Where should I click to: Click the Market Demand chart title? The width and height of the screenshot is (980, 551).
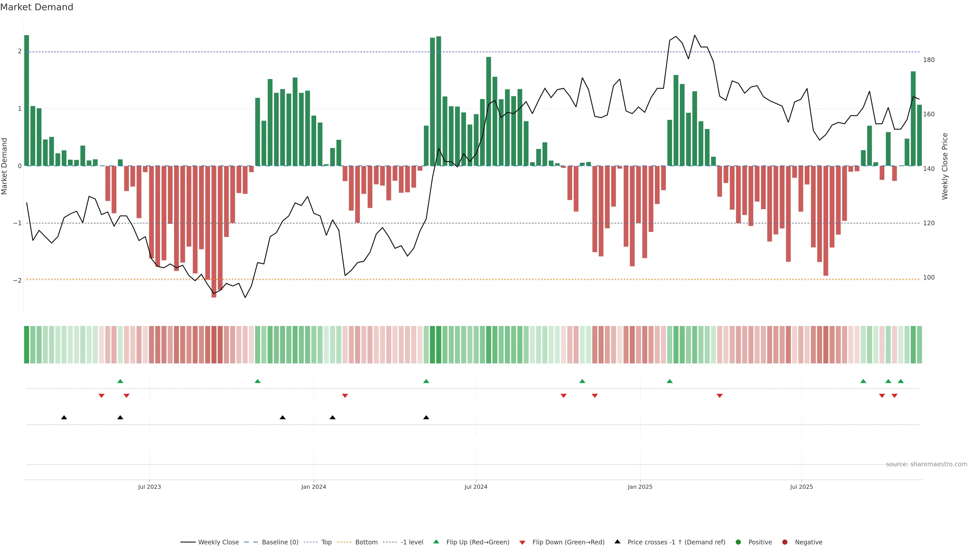36,7
